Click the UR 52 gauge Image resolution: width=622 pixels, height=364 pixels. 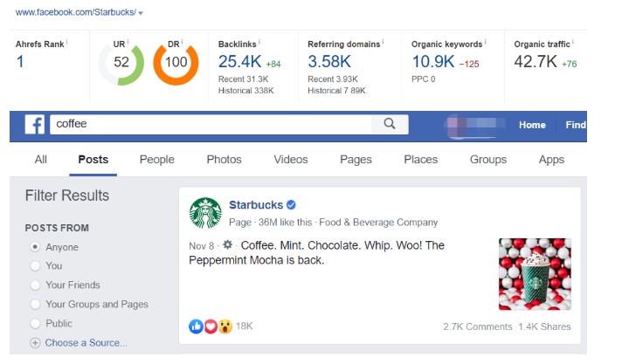[x=121, y=62]
